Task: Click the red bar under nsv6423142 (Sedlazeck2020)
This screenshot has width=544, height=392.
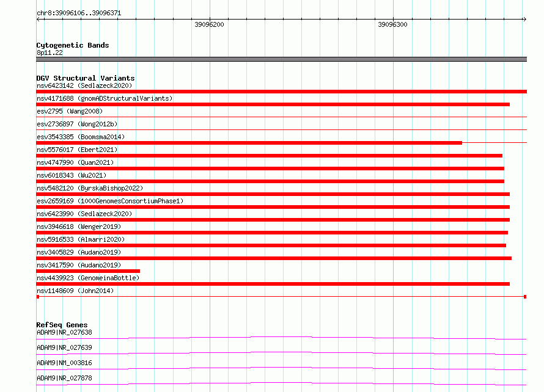Action: (x=281, y=92)
